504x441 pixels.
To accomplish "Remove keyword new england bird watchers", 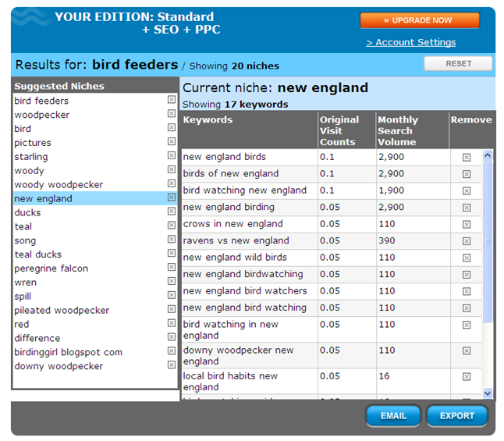I will coord(467,291).
